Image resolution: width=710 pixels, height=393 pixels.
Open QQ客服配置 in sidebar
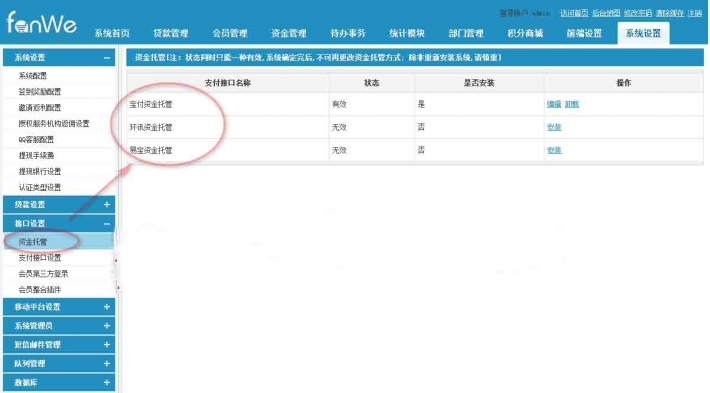click(x=36, y=139)
